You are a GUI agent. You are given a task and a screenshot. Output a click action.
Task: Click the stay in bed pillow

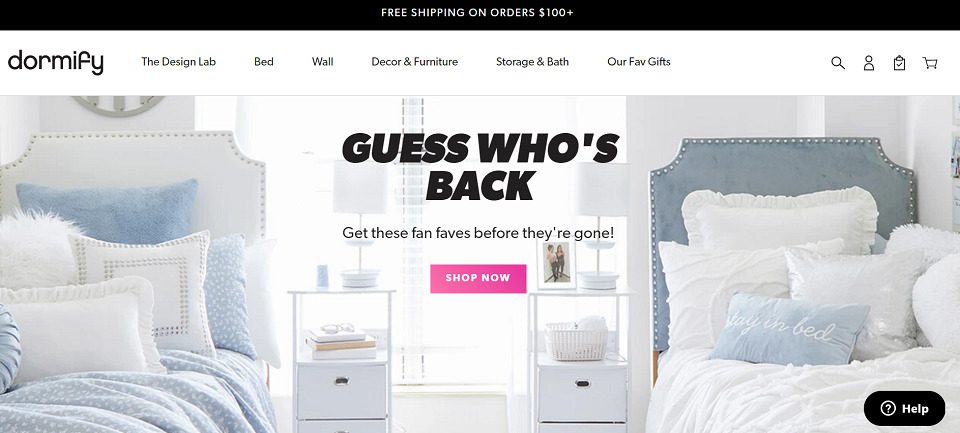(789, 328)
